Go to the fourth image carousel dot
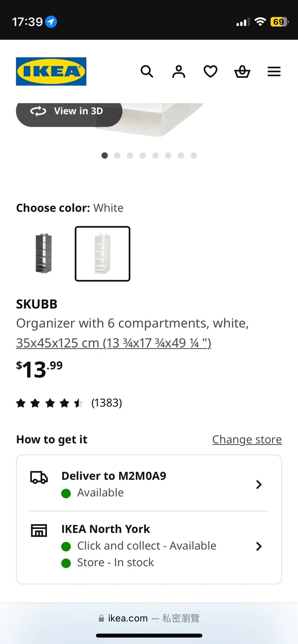The height and width of the screenshot is (644, 298). tap(143, 156)
